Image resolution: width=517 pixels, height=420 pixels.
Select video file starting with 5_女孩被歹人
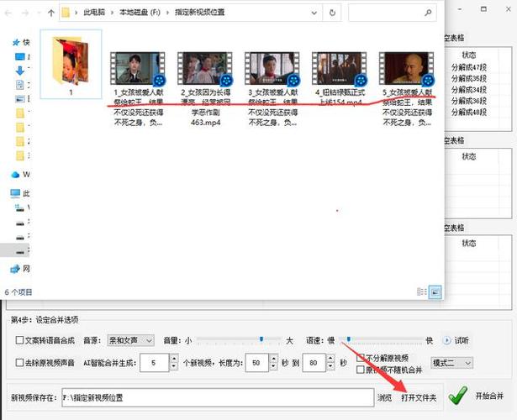407,89
